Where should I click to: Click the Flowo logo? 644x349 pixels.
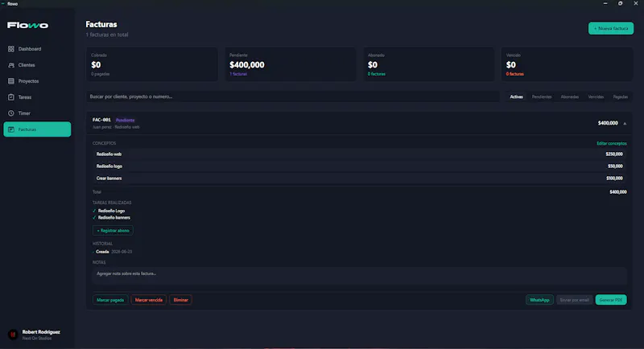click(x=27, y=26)
